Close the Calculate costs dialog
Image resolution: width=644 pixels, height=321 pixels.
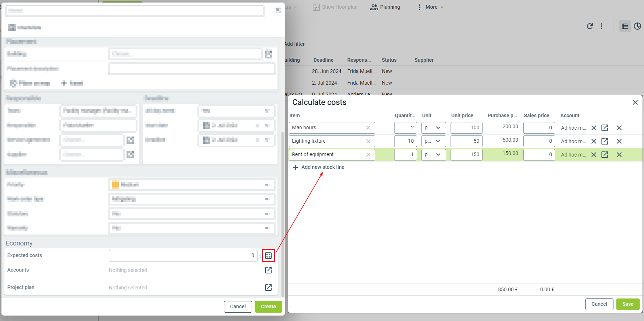pos(635,102)
